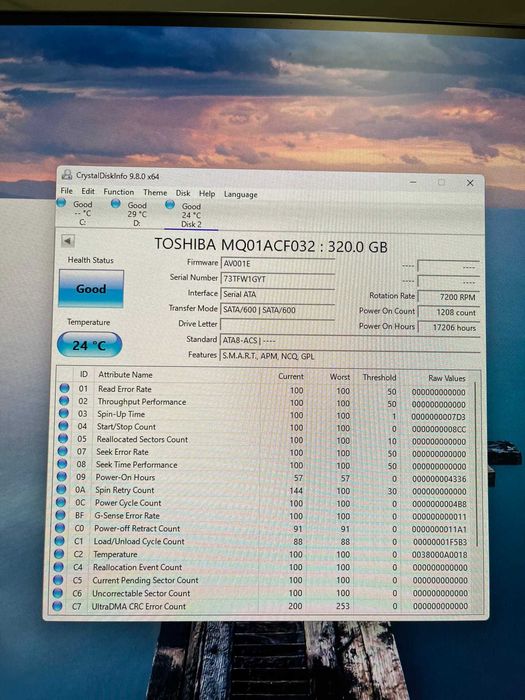Click status icon for Power-On Hours row

[x=61, y=476]
